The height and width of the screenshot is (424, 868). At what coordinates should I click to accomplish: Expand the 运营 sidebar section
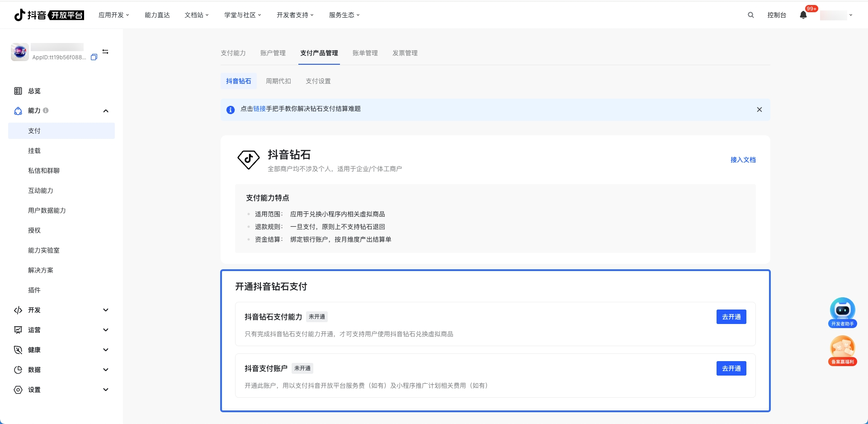106,330
